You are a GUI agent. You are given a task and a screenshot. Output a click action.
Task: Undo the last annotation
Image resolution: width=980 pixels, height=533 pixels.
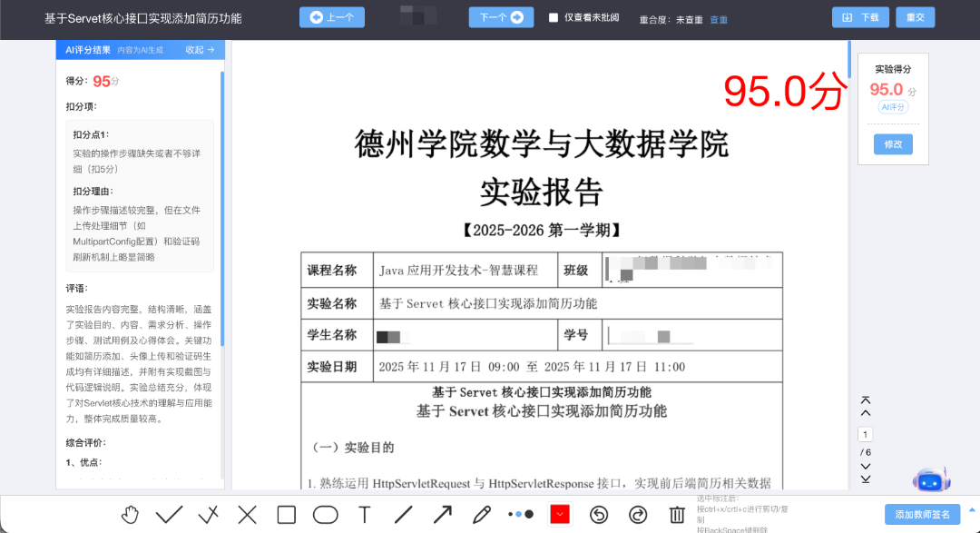pyautogui.click(x=598, y=514)
